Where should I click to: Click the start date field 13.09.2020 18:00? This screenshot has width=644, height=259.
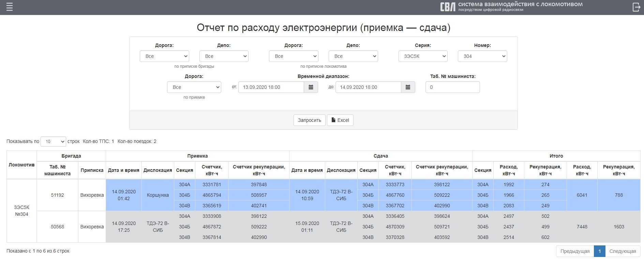(271, 87)
